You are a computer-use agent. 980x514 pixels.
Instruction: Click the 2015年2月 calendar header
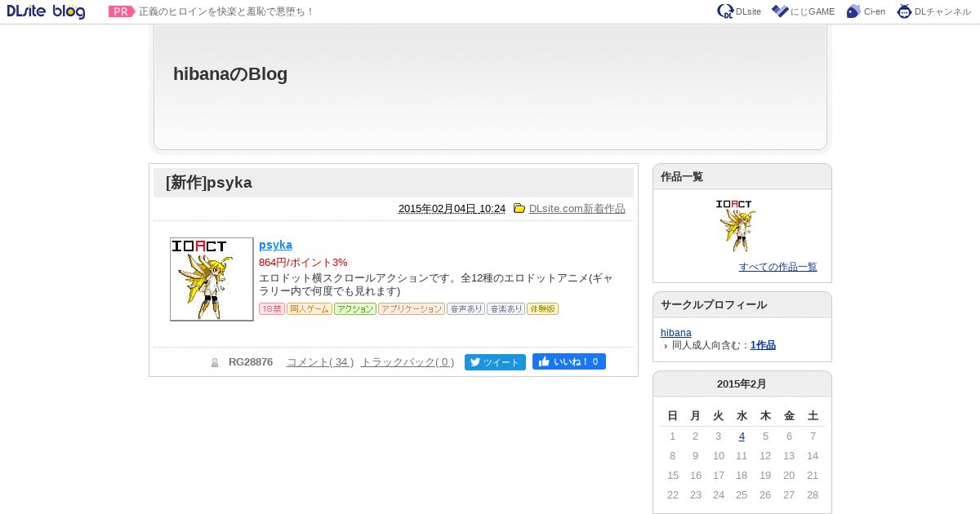pos(742,384)
